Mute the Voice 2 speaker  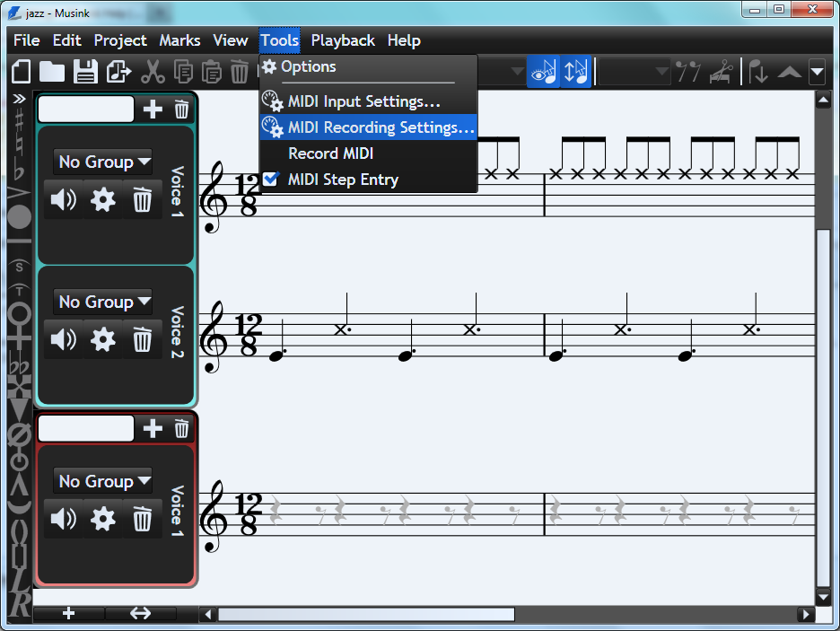64,340
